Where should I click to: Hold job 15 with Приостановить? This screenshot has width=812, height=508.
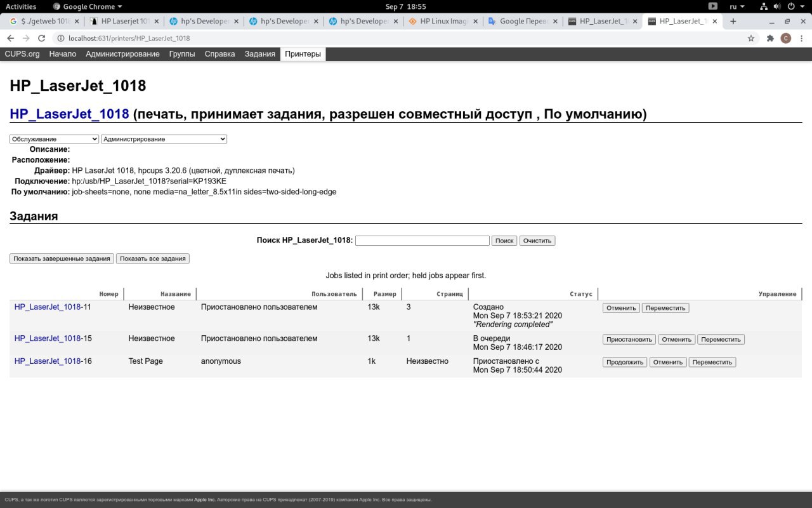click(629, 340)
